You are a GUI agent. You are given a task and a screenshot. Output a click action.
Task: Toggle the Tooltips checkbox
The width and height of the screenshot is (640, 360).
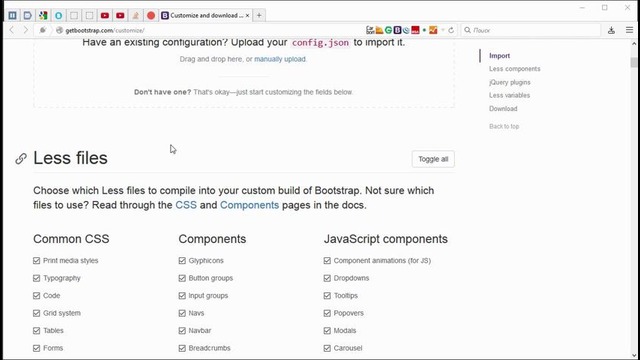coord(327,296)
